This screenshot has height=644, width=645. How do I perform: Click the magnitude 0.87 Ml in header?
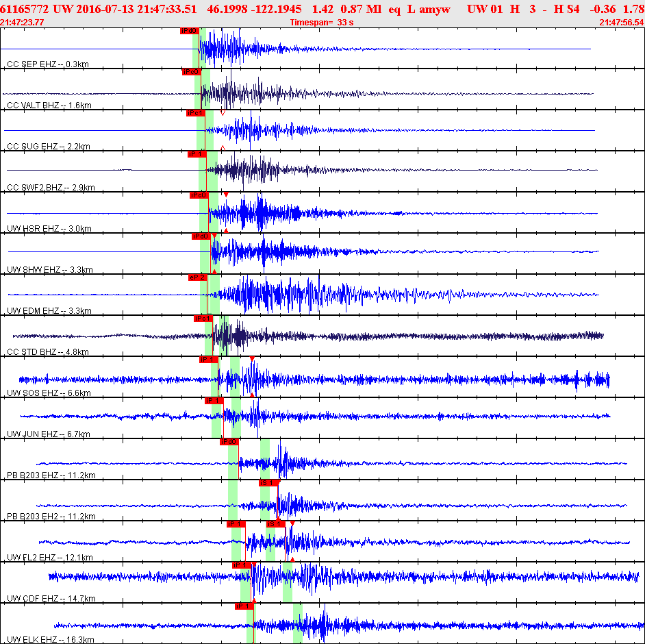tap(361, 9)
